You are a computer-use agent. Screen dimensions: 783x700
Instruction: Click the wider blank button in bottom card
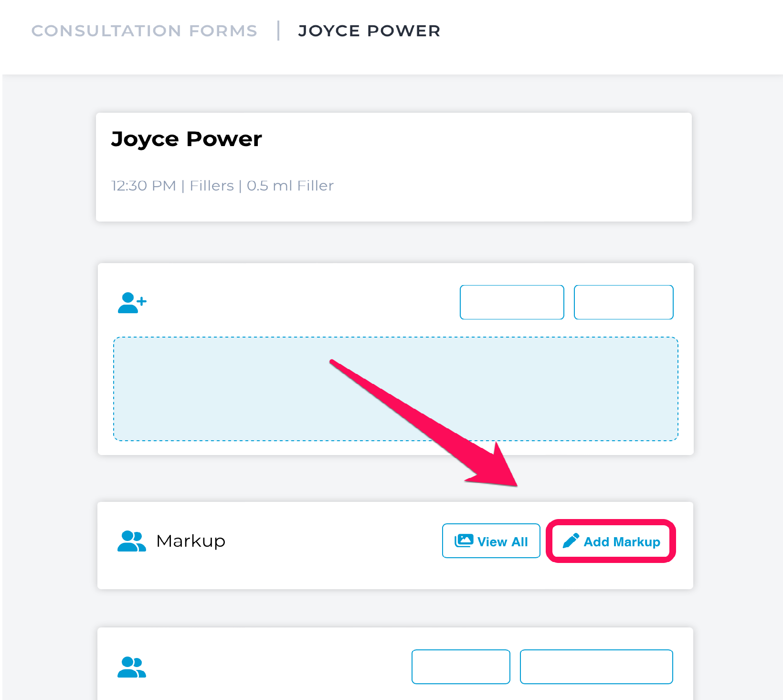pos(596,667)
